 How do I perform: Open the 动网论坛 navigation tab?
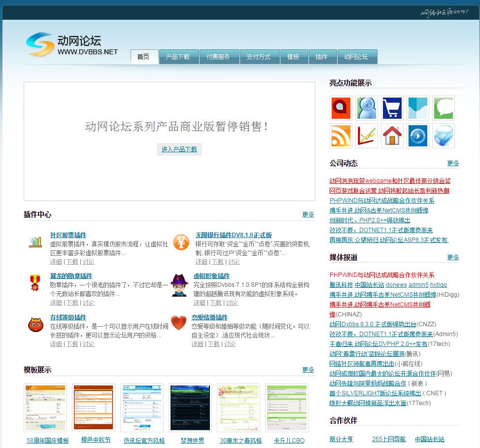click(357, 57)
